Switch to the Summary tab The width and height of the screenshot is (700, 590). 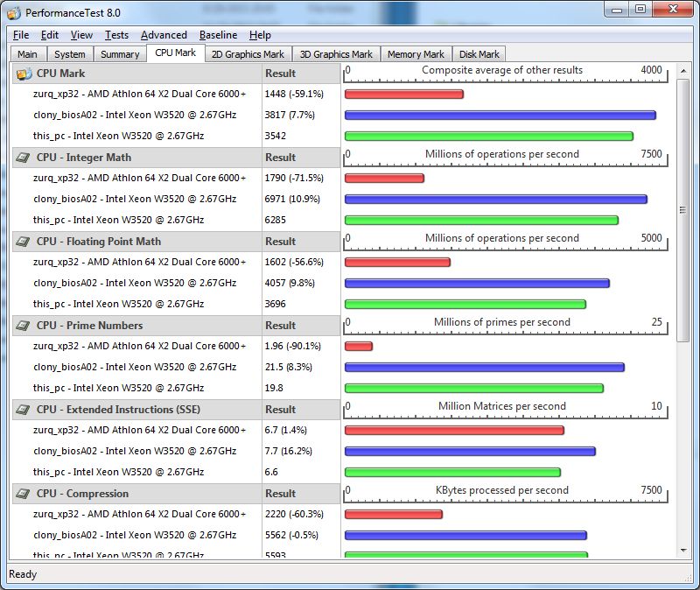pos(120,54)
